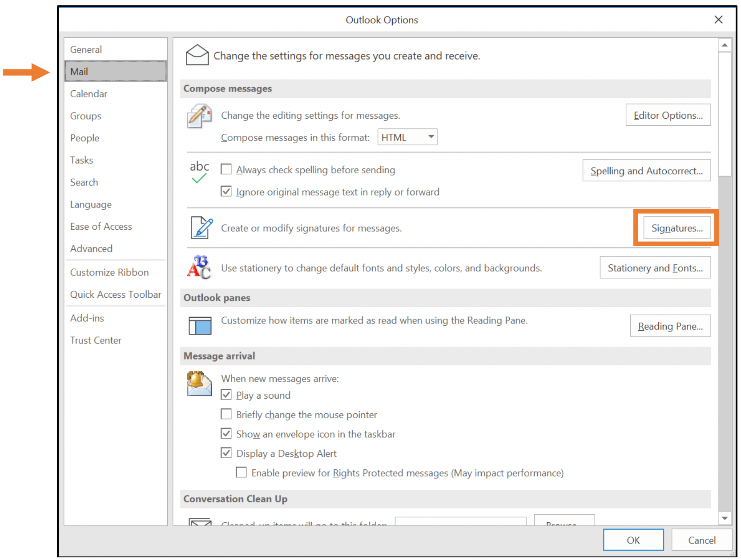Click the change settings envelope icon
Viewport: 741px width, 560px height.
(197, 55)
